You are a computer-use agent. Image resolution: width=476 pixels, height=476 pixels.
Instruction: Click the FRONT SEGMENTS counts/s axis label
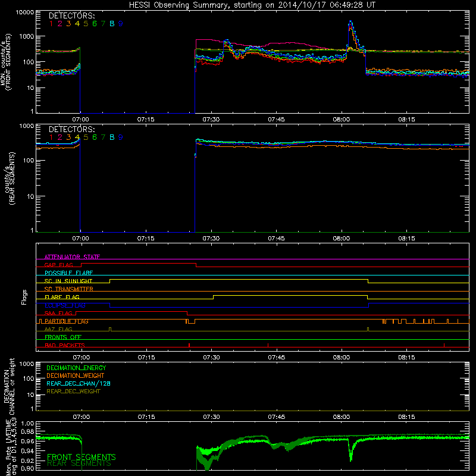(x=5, y=62)
